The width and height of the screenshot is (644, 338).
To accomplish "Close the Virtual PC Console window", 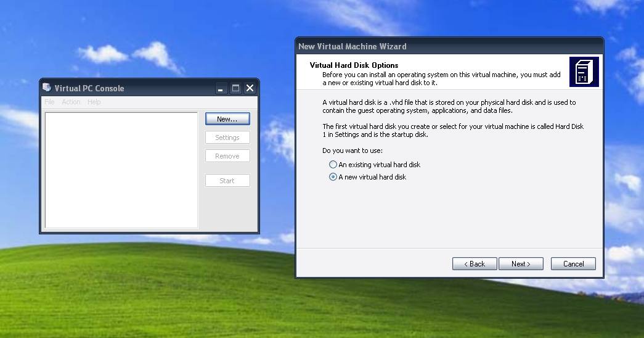I will (x=250, y=88).
